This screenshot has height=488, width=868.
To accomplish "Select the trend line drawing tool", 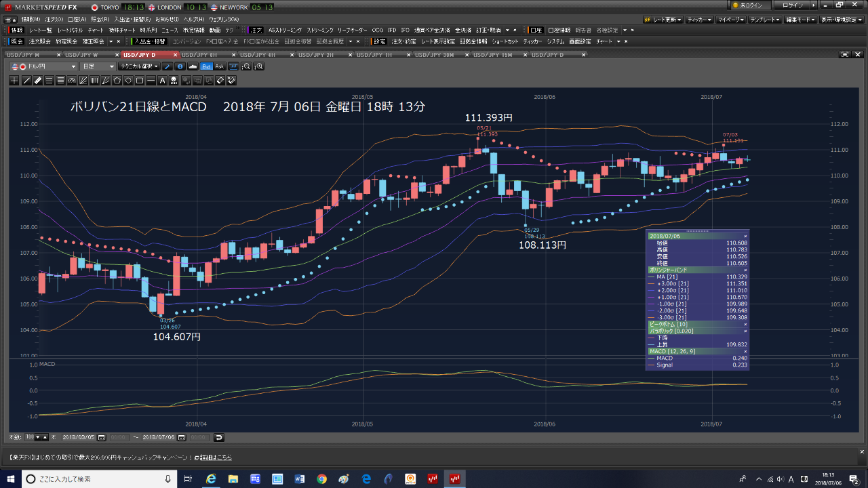I will (26, 81).
